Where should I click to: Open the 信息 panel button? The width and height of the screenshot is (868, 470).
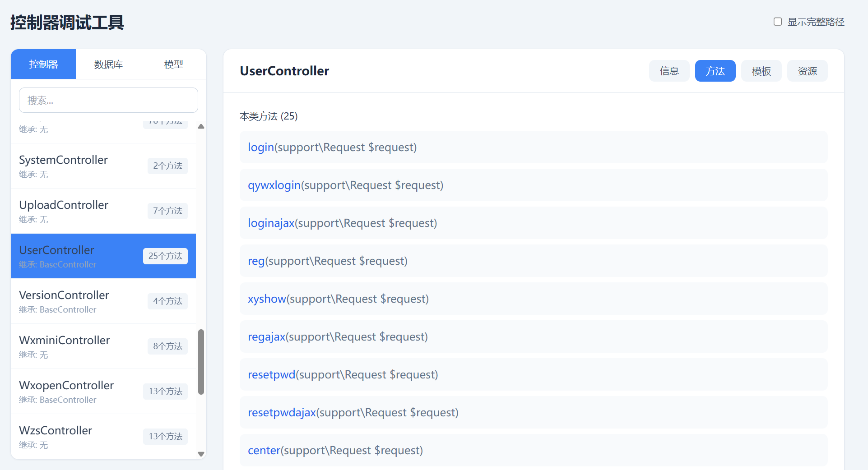668,71
